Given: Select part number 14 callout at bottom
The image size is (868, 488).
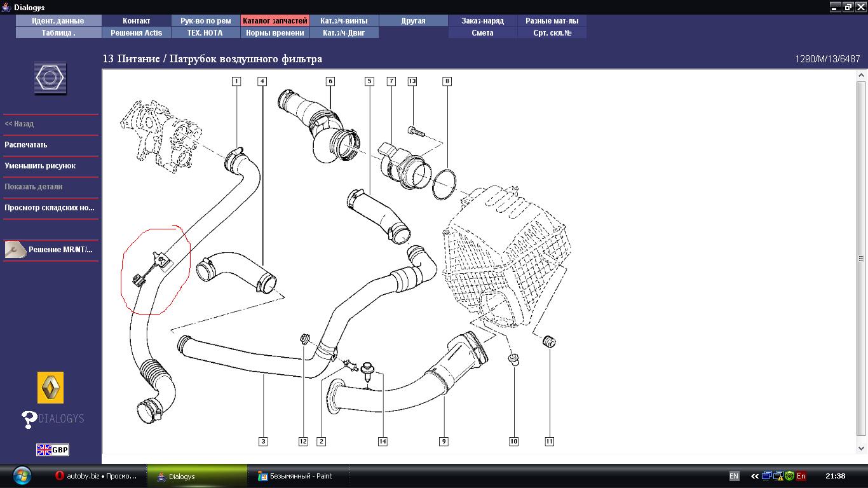Looking at the screenshot, I should (383, 441).
